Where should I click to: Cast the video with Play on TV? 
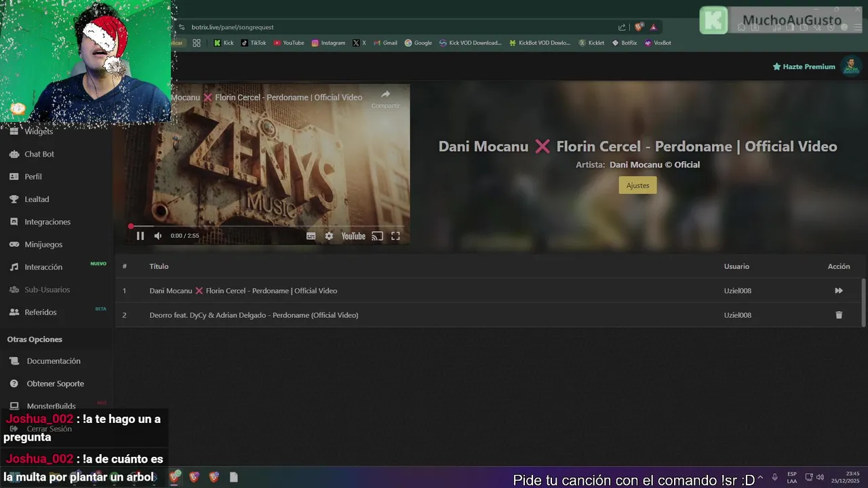[x=377, y=236]
